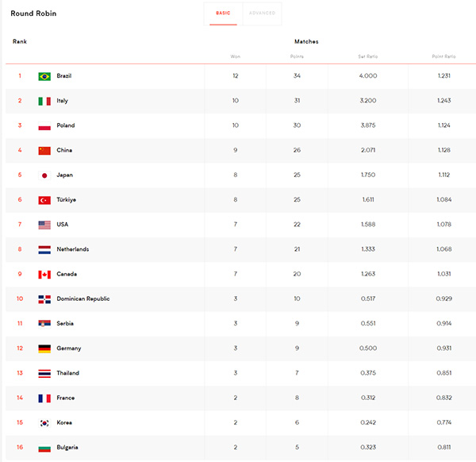
Task: Click the USA flag icon
Action: pos(44,225)
